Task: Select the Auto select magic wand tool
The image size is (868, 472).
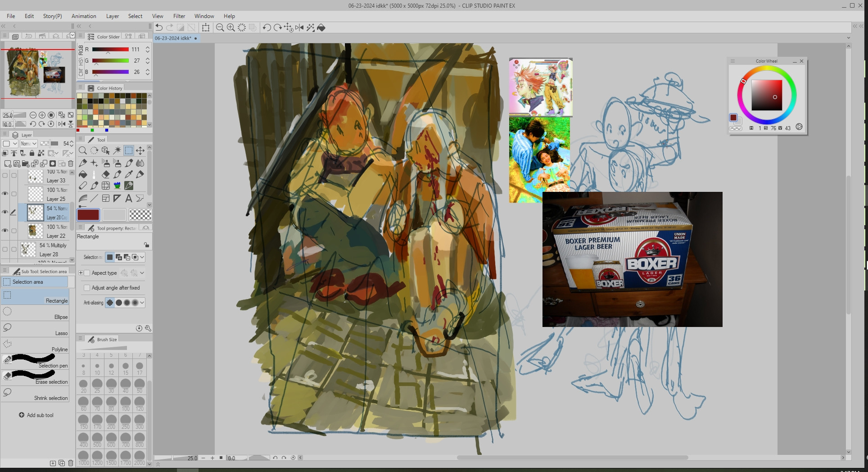Action: point(117,150)
